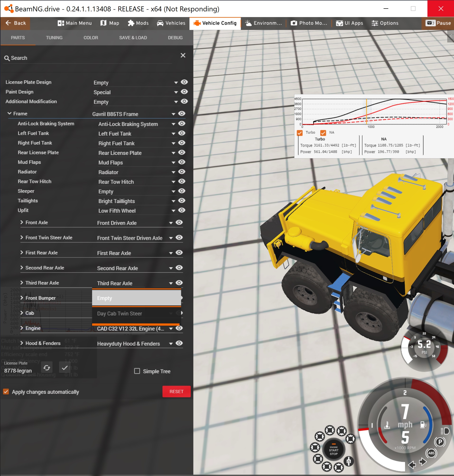
Task: Toggle visibility eye for Left Fuel Tank
Action: [x=181, y=133]
